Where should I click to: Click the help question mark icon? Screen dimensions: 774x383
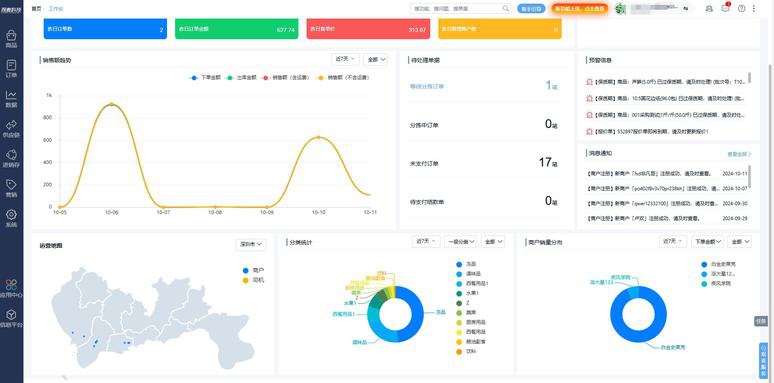[741, 8]
